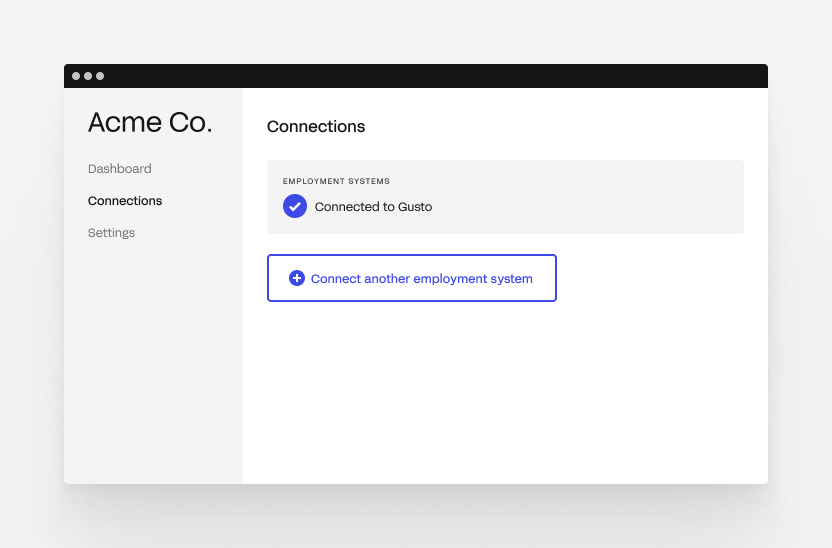The height and width of the screenshot is (548, 832).
Task: Click the blue checkmark icon beside Gusto
Action: [294, 206]
